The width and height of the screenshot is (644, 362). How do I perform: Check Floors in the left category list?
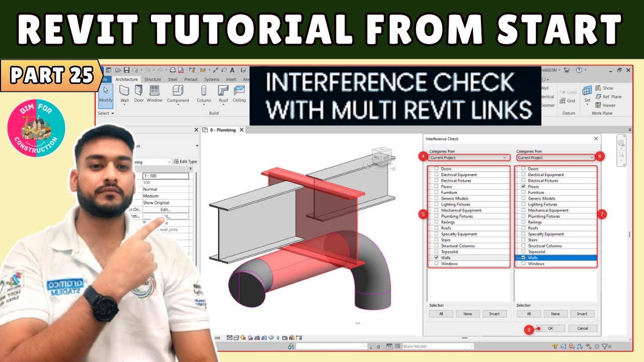(x=437, y=187)
